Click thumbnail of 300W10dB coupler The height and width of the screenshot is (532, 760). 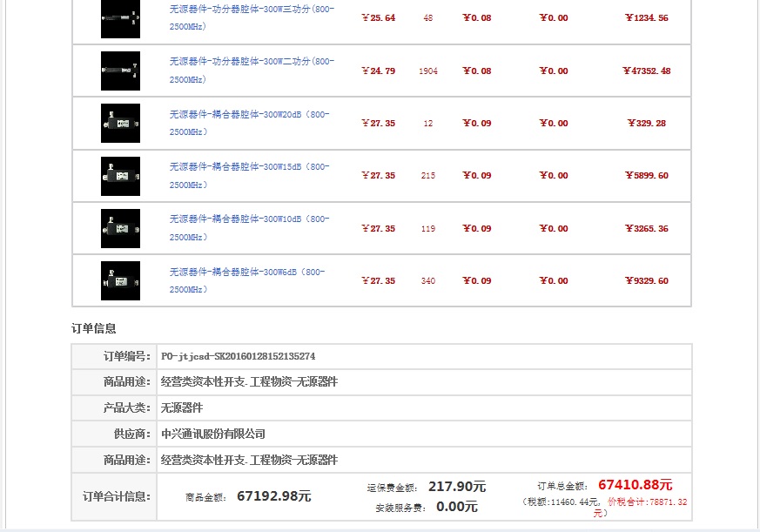tap(120, 228)
